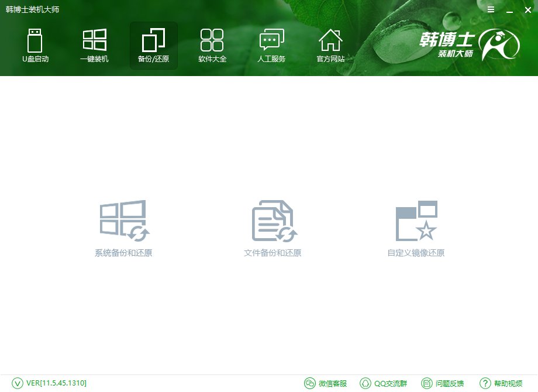Viewport: 538px width, 392px height.
Task: Choose 系统备份和还原 system backup icon
Action: click(124, 221)
